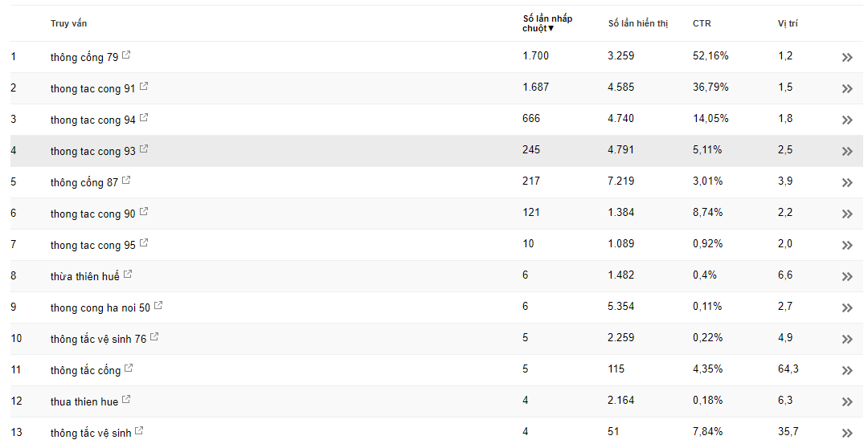The image size is (868, 448).
Task: Select query text 'thong tac cong 90'
Action: point(93,214)
